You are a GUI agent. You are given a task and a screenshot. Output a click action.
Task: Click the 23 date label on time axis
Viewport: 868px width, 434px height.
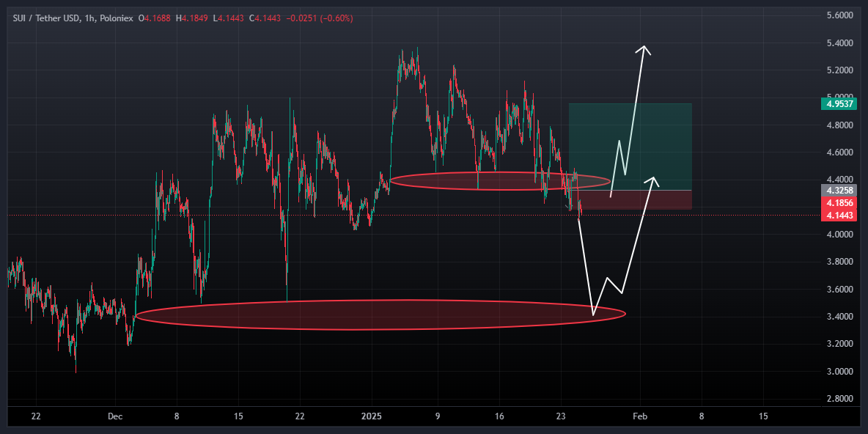tap(560, 416)
